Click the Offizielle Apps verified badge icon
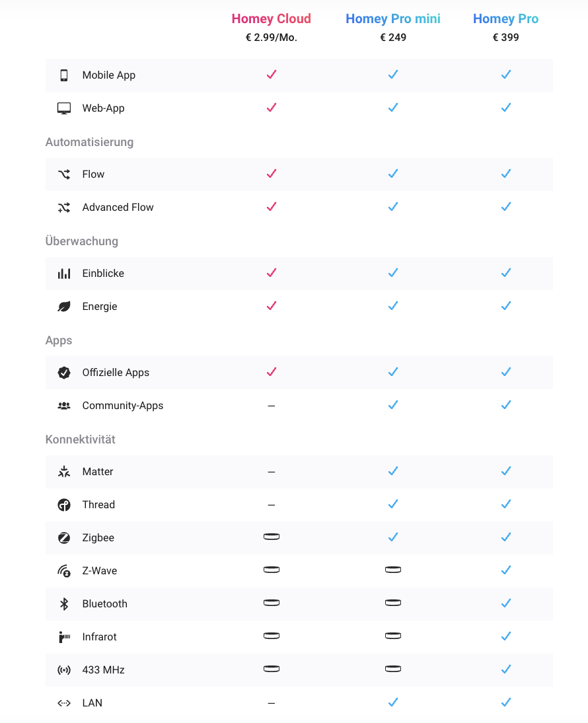588x723 pixels. 64,373
